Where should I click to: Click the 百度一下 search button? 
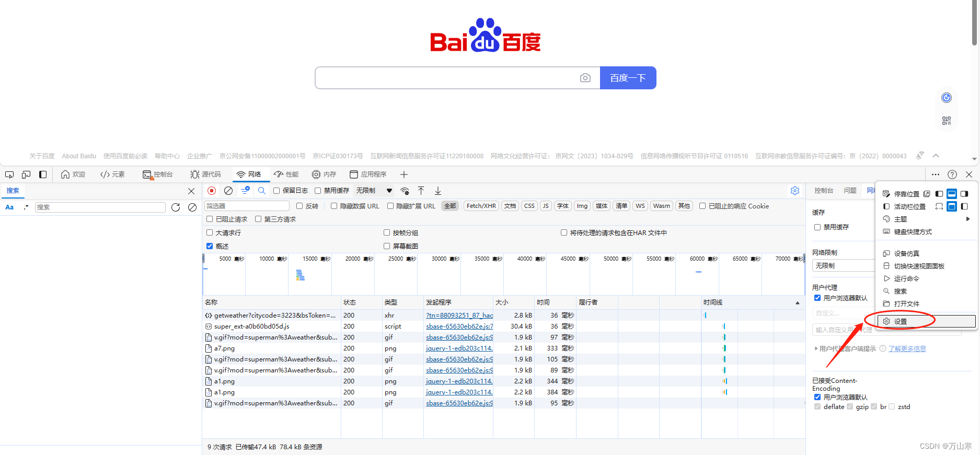click(x=628, y=78)
